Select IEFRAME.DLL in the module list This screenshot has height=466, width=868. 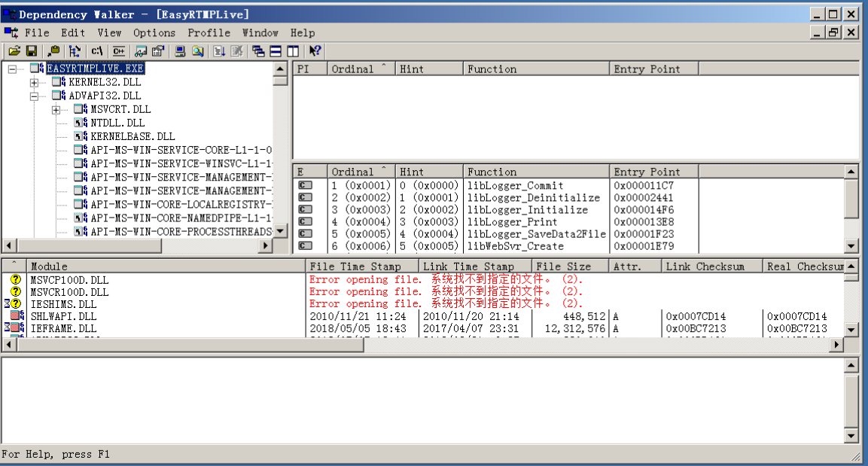(63, 328)
